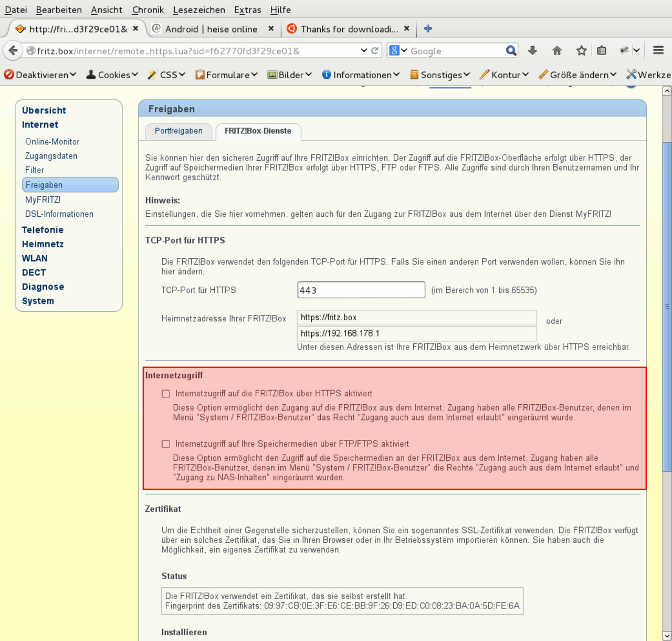
Task: Click the Google search engine icon
Action: (x=394, y=50)
